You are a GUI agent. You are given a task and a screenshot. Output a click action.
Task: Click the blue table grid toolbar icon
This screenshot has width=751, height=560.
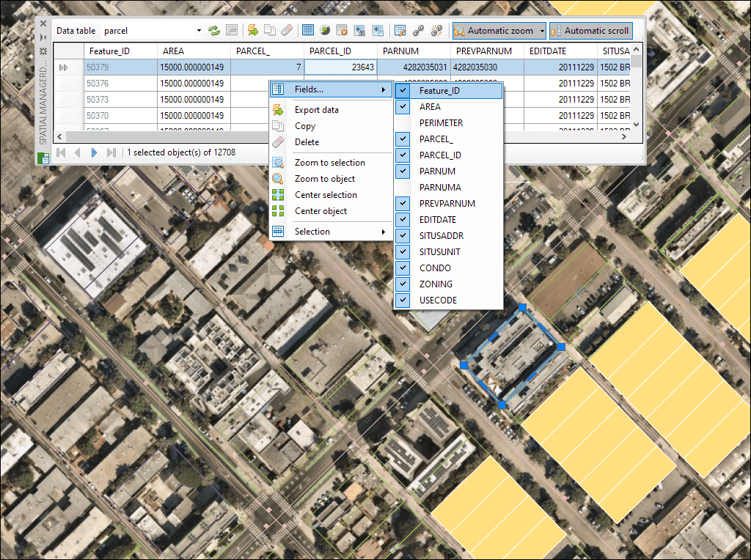[308, 31]
